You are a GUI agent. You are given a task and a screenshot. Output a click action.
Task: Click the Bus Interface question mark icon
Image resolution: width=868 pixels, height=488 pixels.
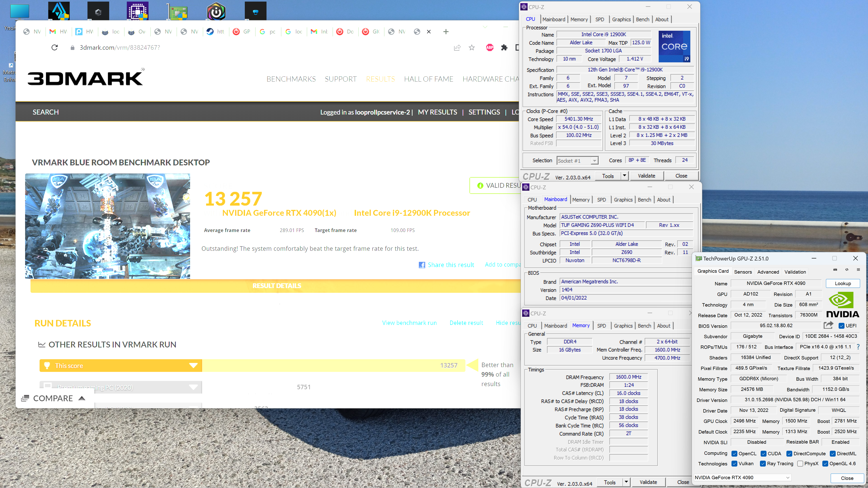(858, 347)
